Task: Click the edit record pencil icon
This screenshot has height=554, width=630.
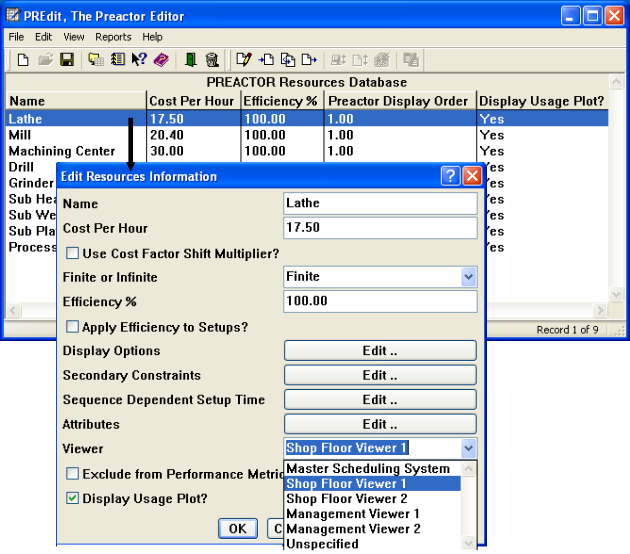Action: coord(244,60)
